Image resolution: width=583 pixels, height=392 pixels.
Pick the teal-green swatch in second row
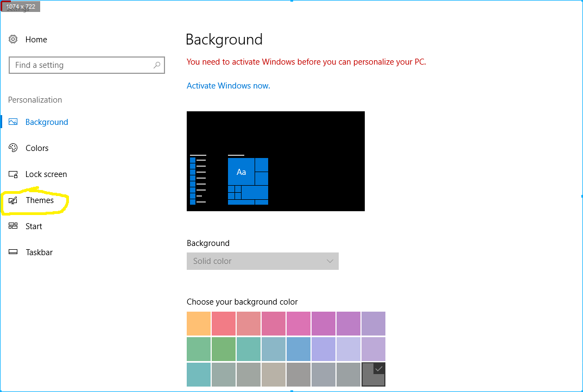tap(249, 349)
